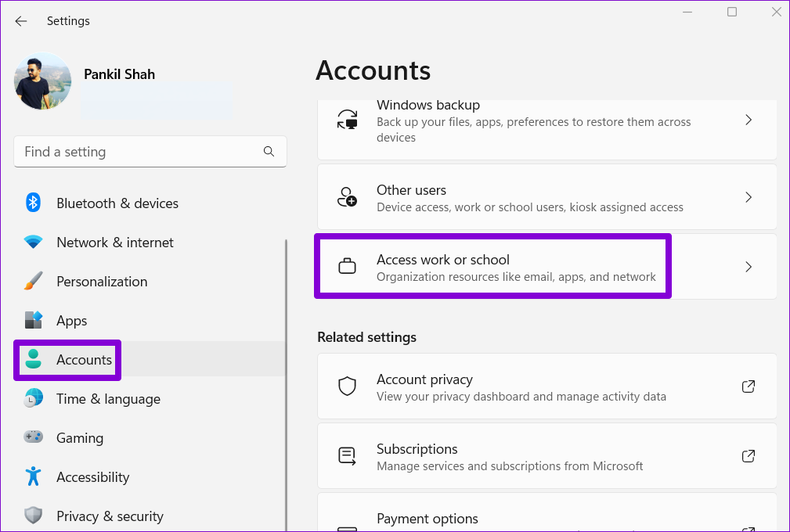Open Accessibility settings
The width and height of the screenshot is (790, 532).
(x=150, y=477)
